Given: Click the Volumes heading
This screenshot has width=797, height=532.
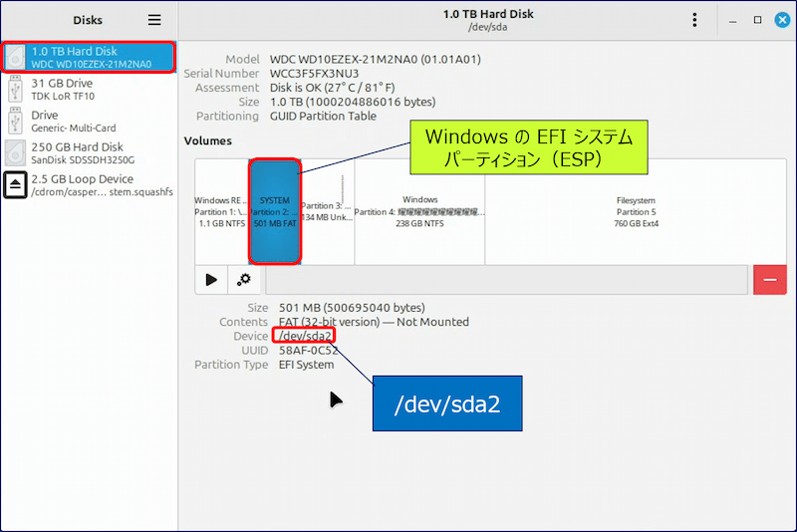Looking at the screenshot, I should pos(208,140).
